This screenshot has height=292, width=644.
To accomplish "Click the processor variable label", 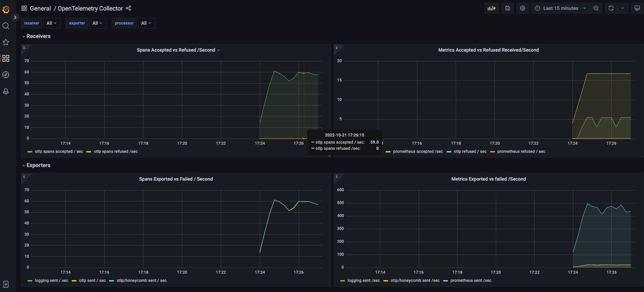I will (124, 23).
